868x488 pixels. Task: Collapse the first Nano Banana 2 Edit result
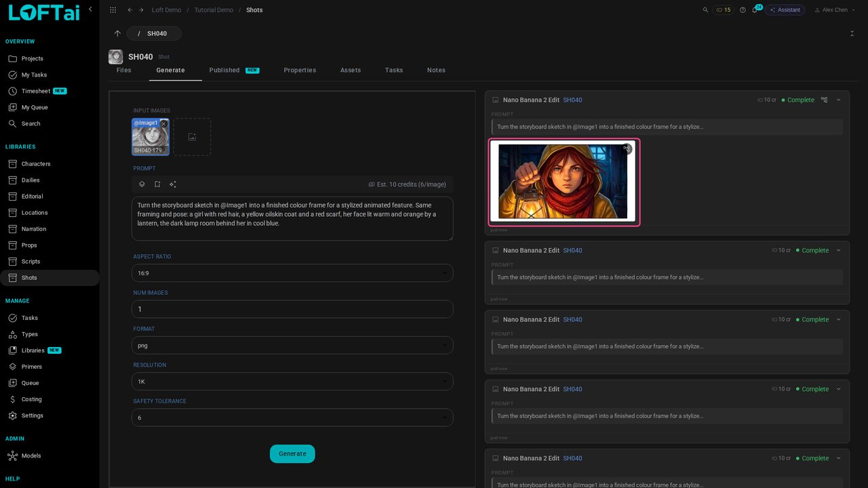pos(839,100)
